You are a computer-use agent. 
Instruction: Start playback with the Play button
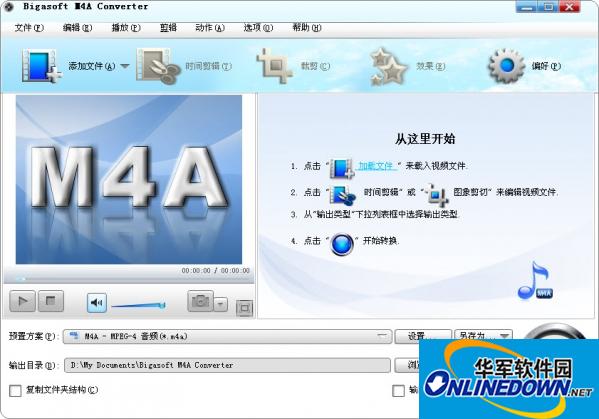pos(23,301)
